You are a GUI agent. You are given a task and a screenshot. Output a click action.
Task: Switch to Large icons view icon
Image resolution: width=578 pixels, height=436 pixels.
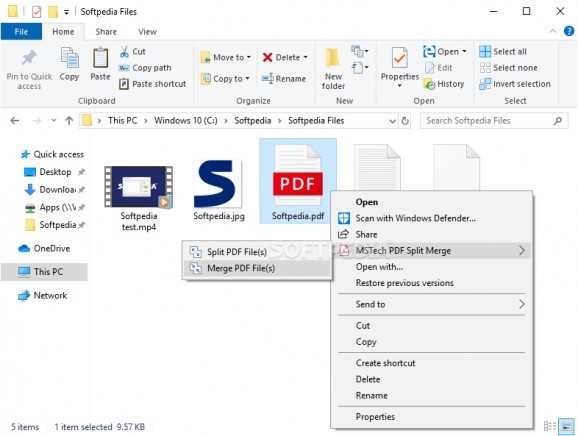[567, 427]
